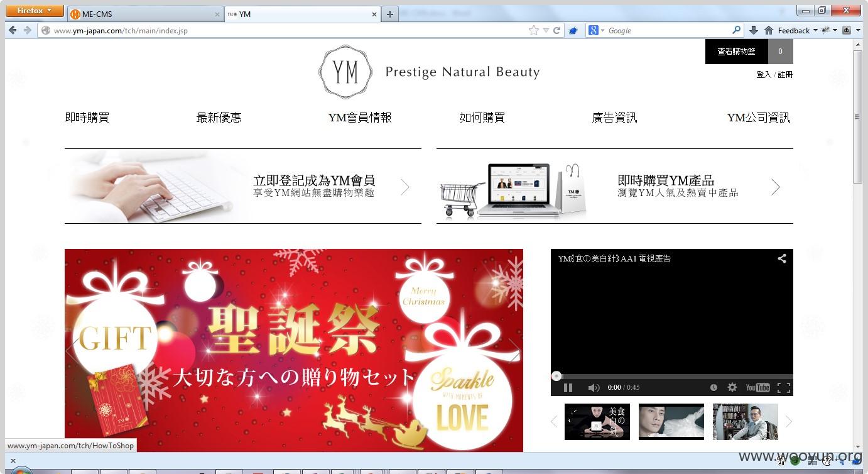Click the 立即登記成為YM會員 banner text
The image size is (868, 474).
(x=314, y=180)
